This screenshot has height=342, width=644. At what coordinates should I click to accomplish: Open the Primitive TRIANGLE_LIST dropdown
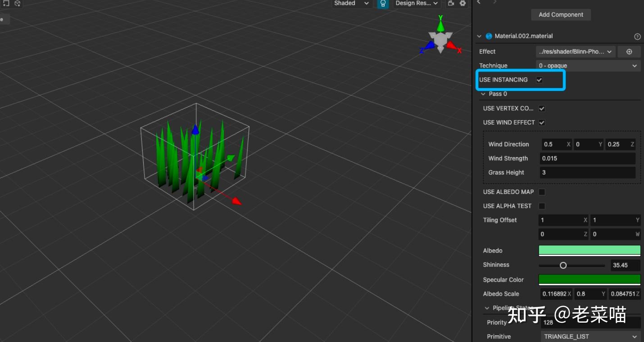coord(590,337)
